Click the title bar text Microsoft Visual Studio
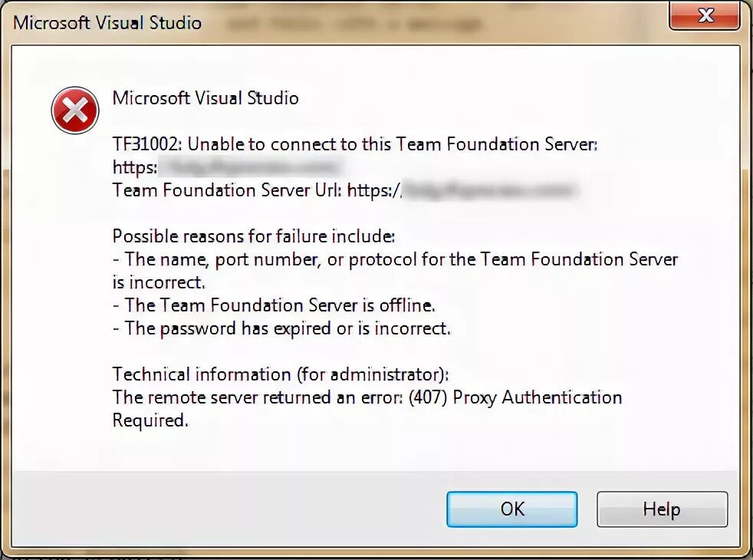Viewport: 753px width, 560px height. coord(107,22)
